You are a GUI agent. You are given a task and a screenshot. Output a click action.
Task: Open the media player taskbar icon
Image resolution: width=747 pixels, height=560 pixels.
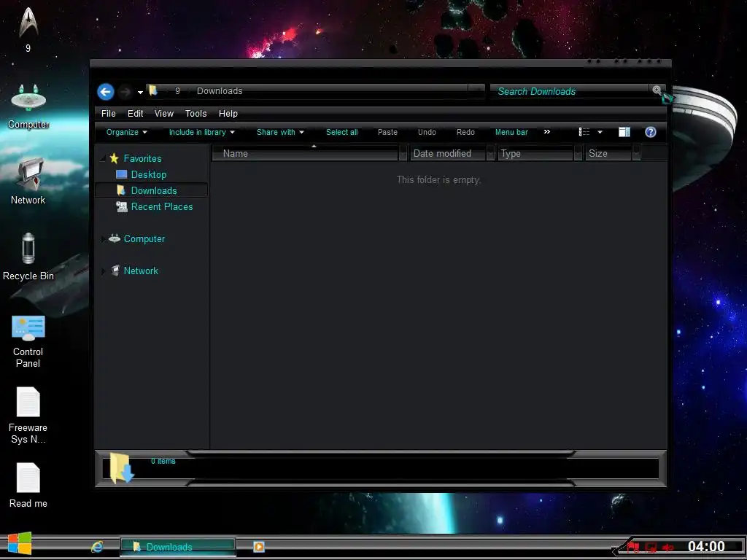click(259, 547)
